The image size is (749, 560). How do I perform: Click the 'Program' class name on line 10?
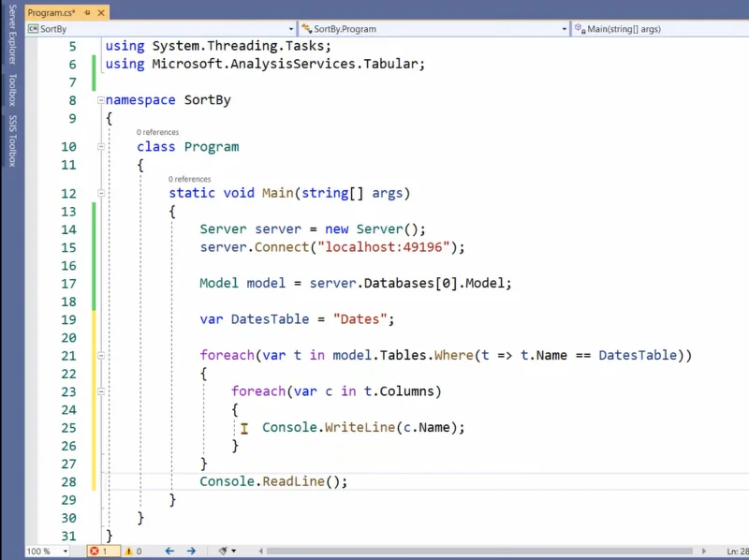click(212, 147)
